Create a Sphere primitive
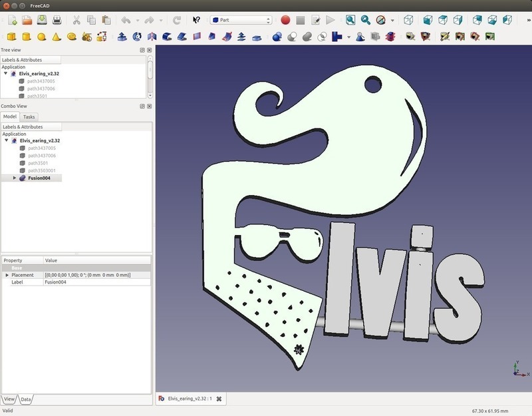 click(x=41, y=37)
